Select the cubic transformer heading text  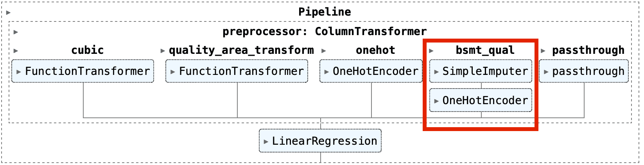[x=87, y=50]
